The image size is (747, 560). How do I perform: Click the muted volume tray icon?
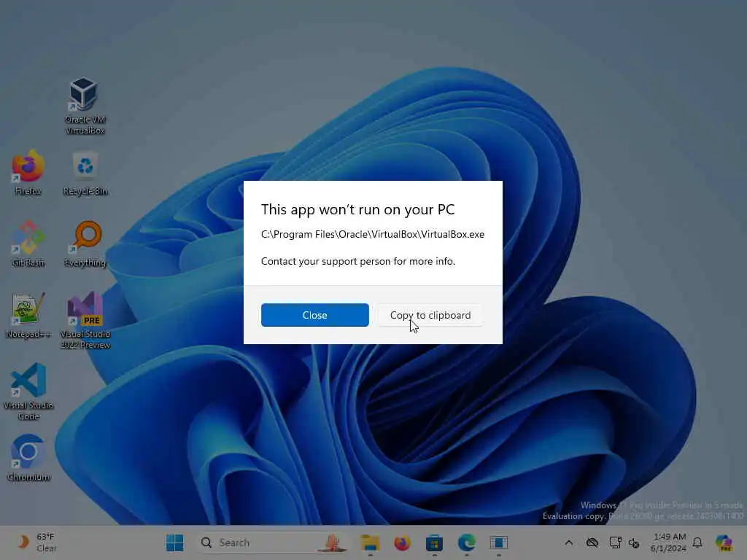tap(634, 542)
